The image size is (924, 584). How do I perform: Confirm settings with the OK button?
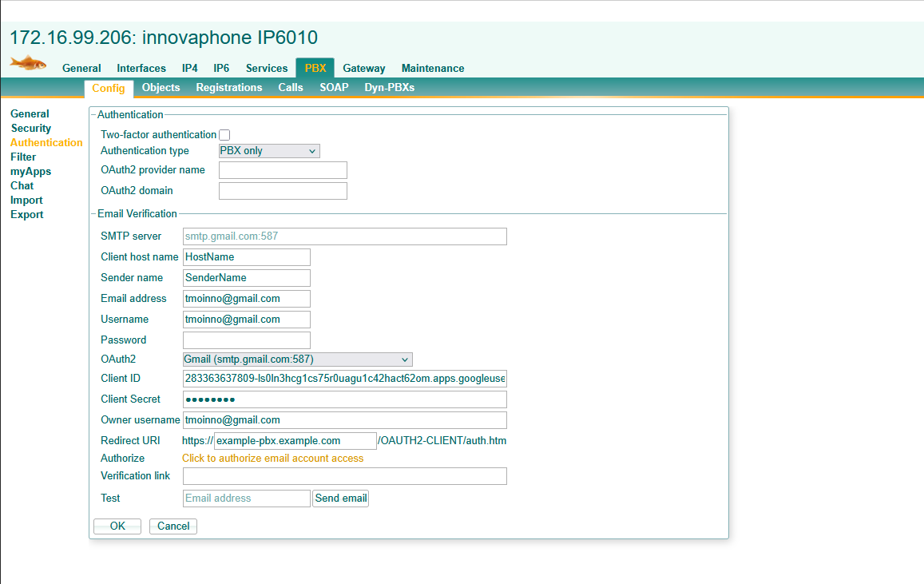117,526
